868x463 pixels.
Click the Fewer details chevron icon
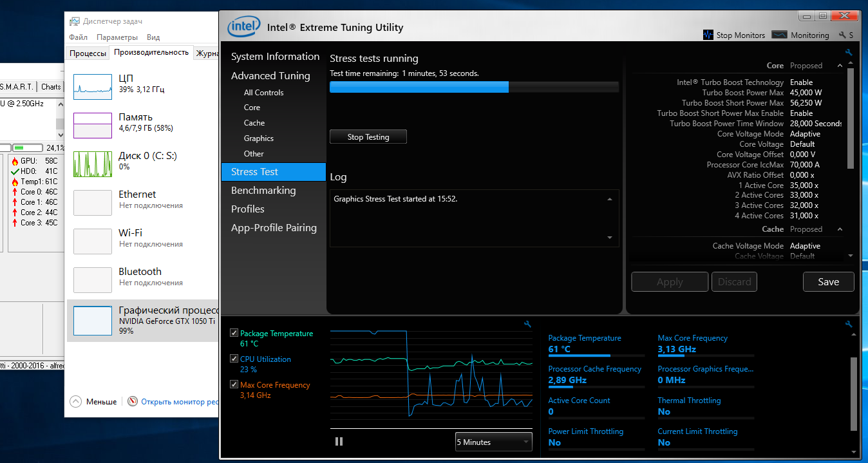(x=76, y=401)
